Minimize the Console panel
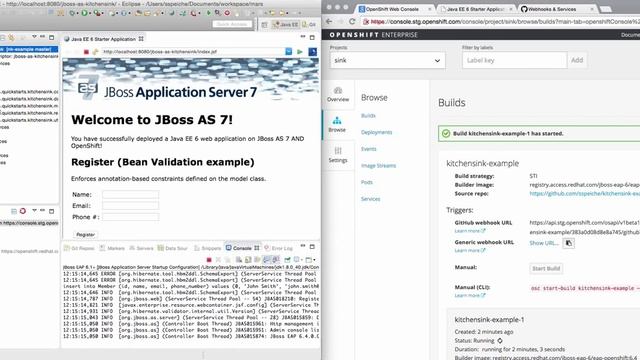 [303, 246]
